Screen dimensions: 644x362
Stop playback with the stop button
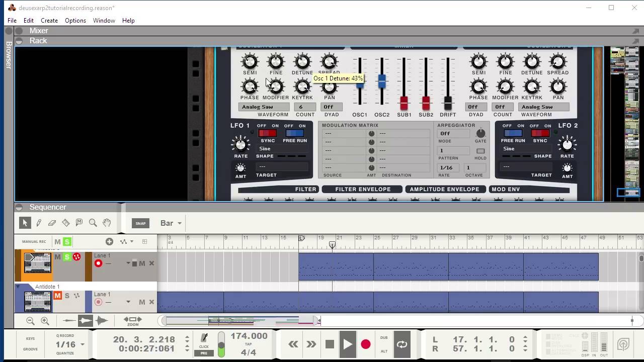point(330,344)
